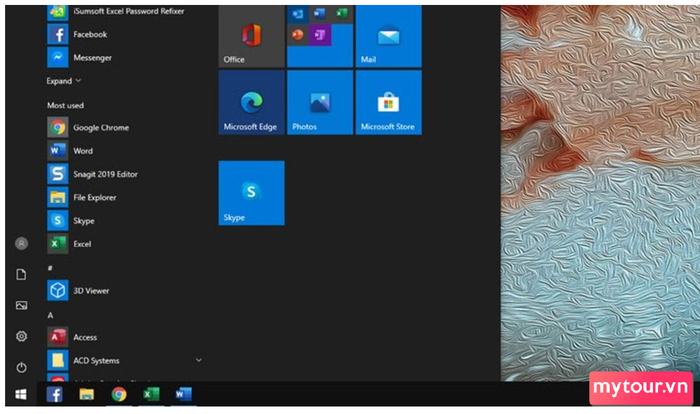Open Outlook in the Office apps folder tile

pos(298,14)
